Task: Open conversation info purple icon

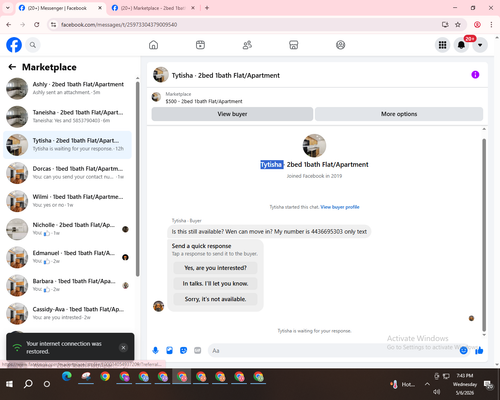Action: pos(475,75)
